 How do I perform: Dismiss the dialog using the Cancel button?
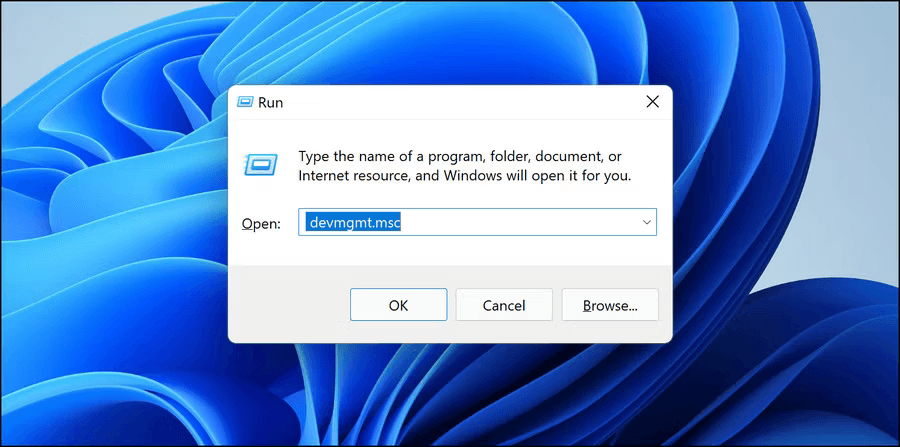tap(504, 305)
